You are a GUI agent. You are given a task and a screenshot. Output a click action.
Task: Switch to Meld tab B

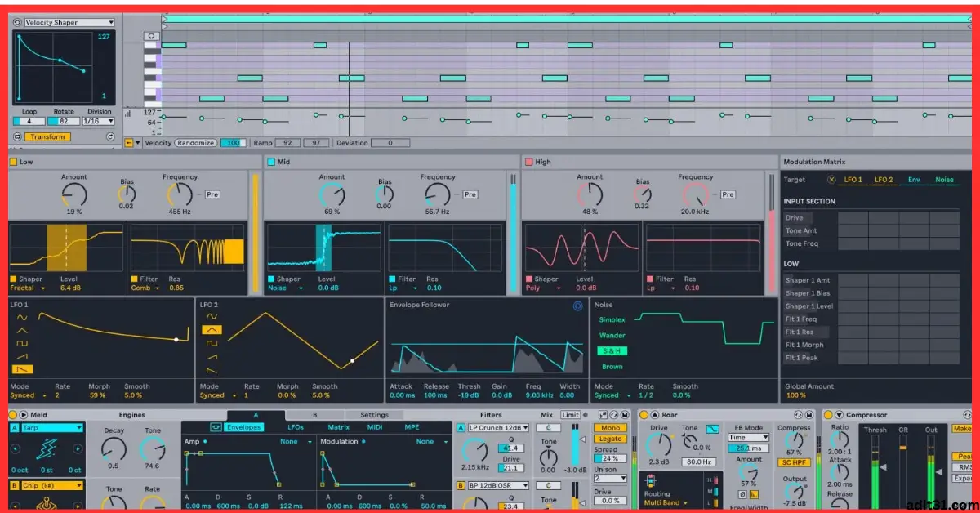[314, 415]
